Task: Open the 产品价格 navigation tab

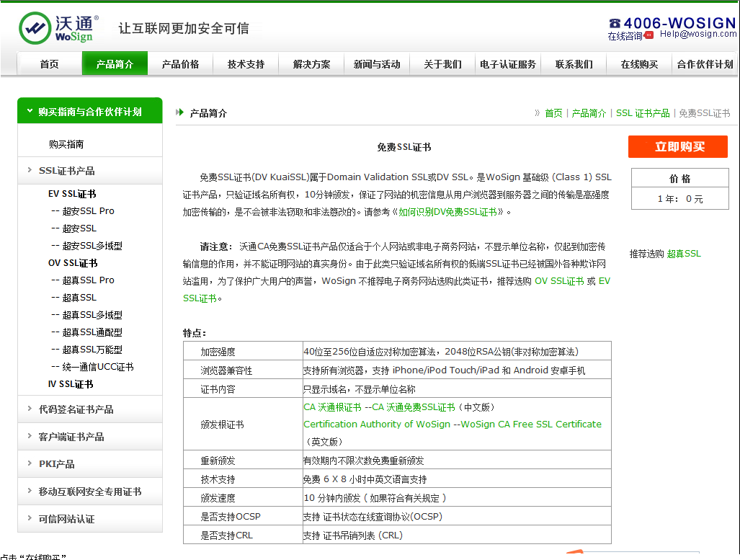Action: point(180,63)
